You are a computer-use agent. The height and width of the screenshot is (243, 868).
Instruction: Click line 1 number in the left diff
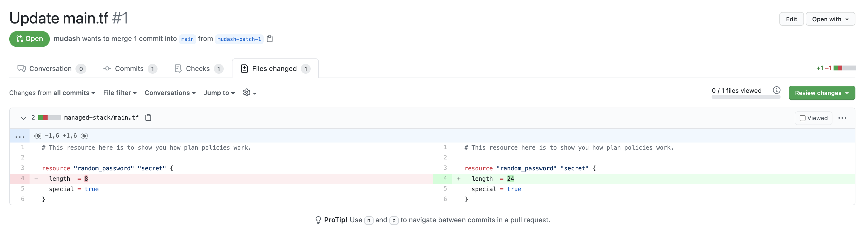[23, 147]
